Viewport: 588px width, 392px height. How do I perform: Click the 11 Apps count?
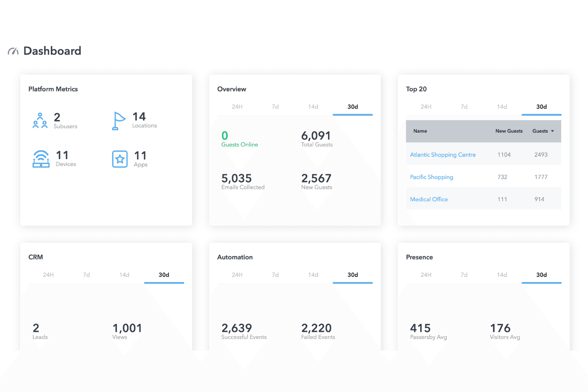(140, 155)
